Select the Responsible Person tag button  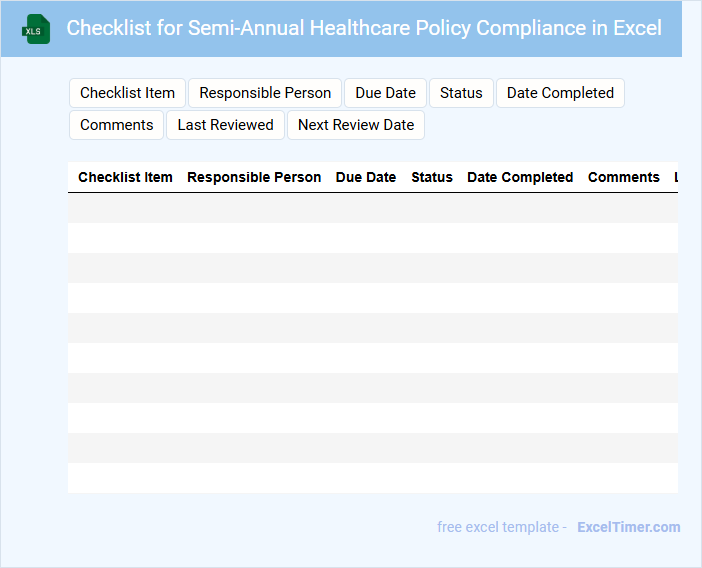click(265, 93)
